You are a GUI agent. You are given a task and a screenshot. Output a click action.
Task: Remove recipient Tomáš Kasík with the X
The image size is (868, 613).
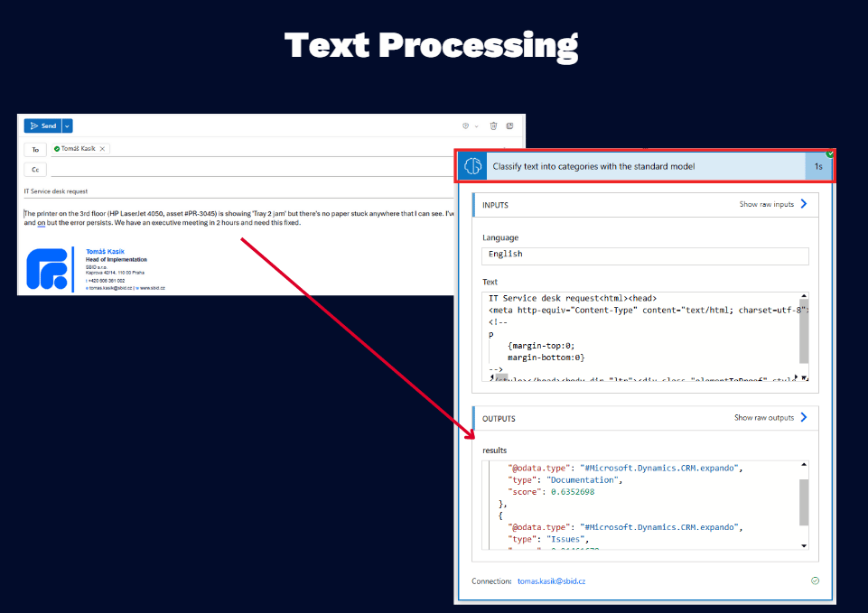[x=102, y=149]
